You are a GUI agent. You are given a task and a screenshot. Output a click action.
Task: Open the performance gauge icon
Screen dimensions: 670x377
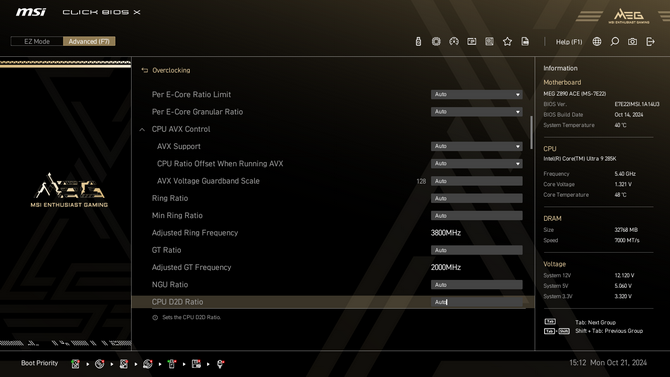[x=454, y=41]
